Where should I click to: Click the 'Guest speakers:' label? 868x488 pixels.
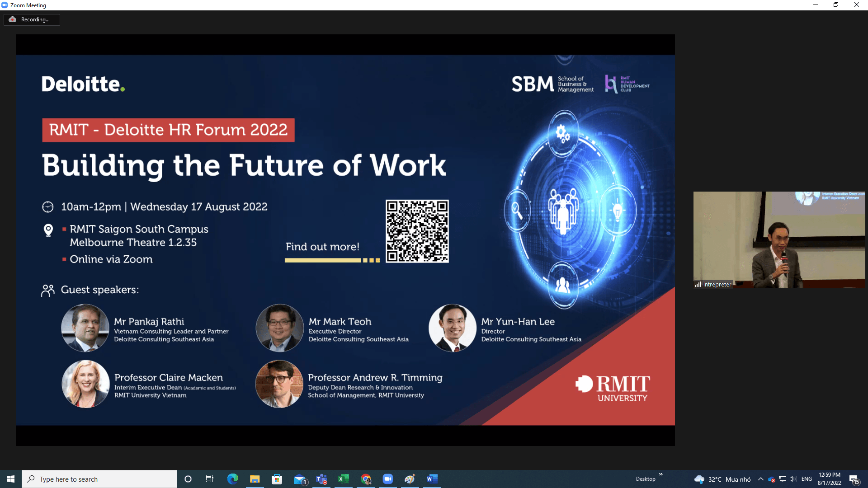click(100, 290)
